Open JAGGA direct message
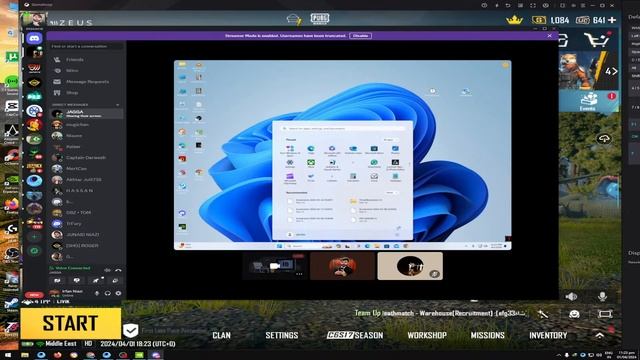640x360 pixels. [86, 113]
